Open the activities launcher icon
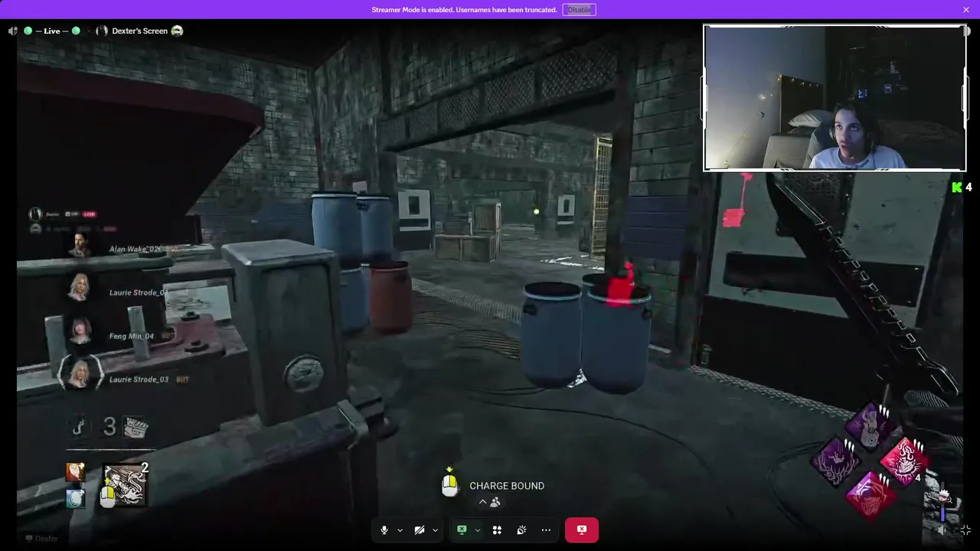 [497, 530]
